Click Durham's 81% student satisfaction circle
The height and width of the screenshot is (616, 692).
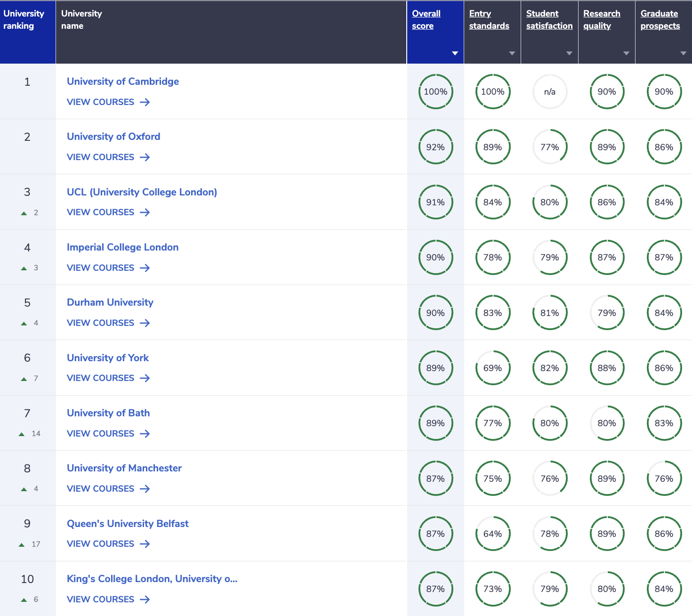pos(550,313)
